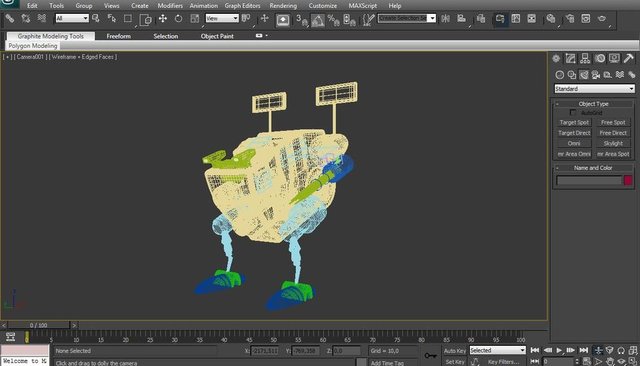This screenshot has height=366, width=640.
Task: Click the Select and Manipulate icon
Action: click(x=264, y=18)
